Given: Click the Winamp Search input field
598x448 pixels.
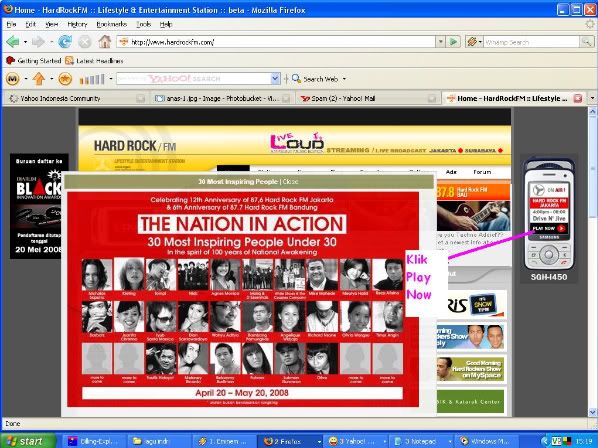Looking at the screenshot, I should coord(531,42).
